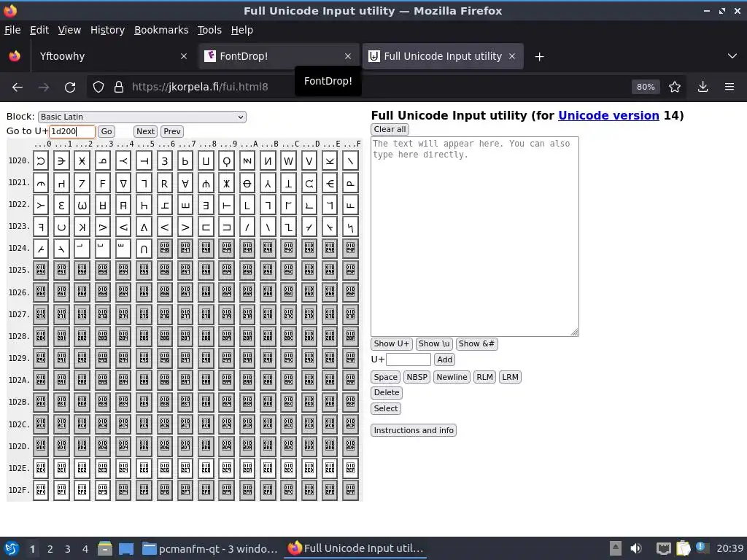
Task: Open the Bookmarks menu
Action: [x=161, y=30]
